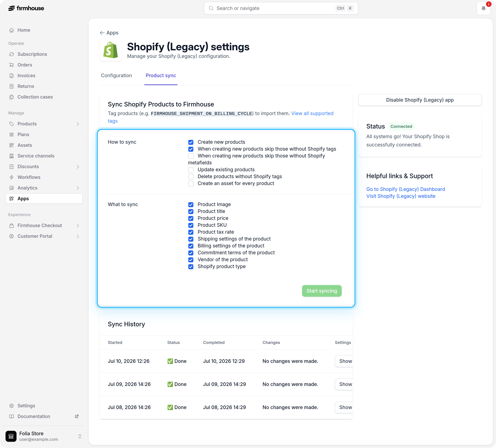Click the Orders cart icon
The height and width of the screenshot is (448, 496).
pos(12,65)
